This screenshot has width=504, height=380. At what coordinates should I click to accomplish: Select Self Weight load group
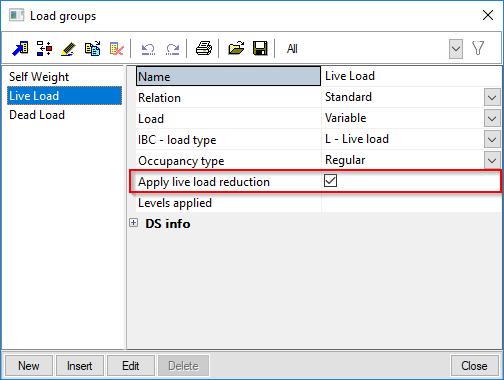39,77
